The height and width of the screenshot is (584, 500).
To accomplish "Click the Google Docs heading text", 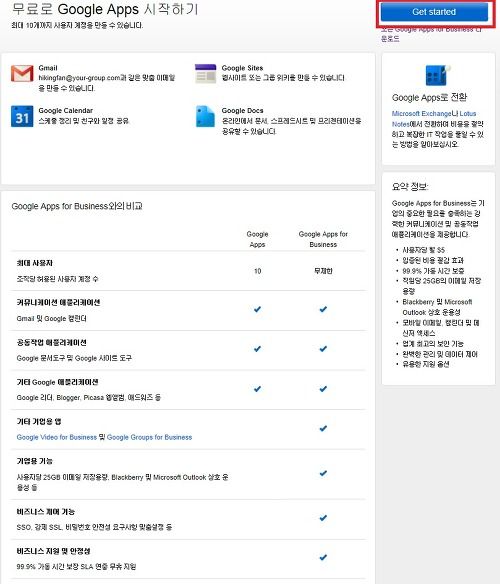I will click(242, 111).
